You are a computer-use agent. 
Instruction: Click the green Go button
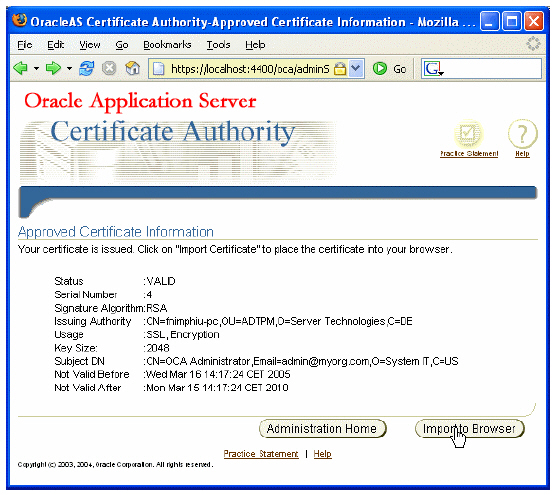click(389, 69)
